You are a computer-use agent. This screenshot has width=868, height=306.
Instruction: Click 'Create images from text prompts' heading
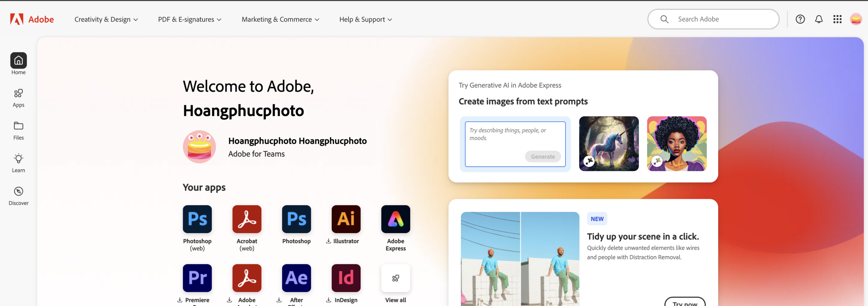coord(523,101)
